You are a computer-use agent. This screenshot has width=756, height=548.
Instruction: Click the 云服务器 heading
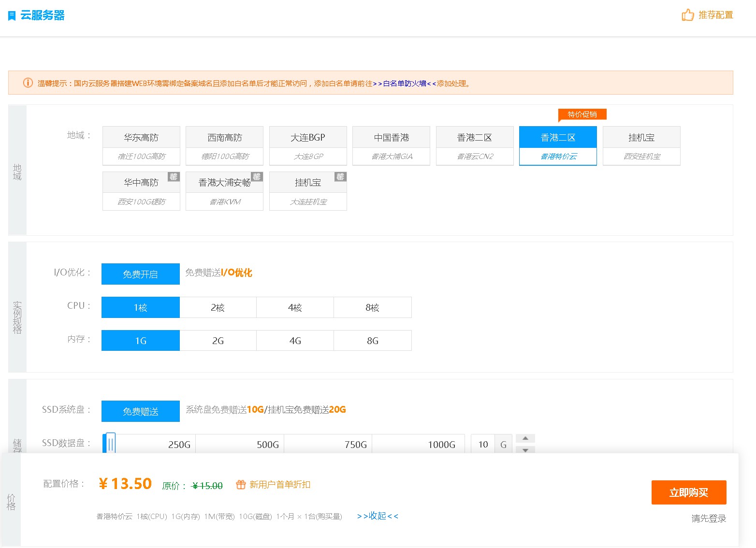click(x=43, y=15)
